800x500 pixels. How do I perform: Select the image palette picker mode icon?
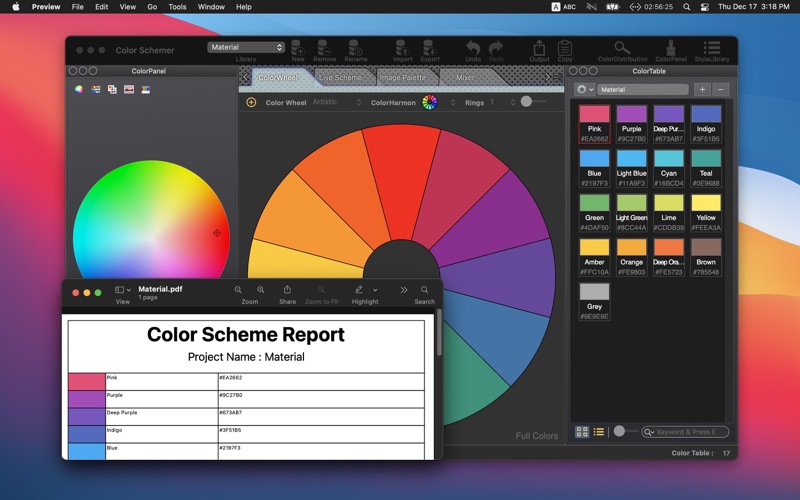(129, 89)
